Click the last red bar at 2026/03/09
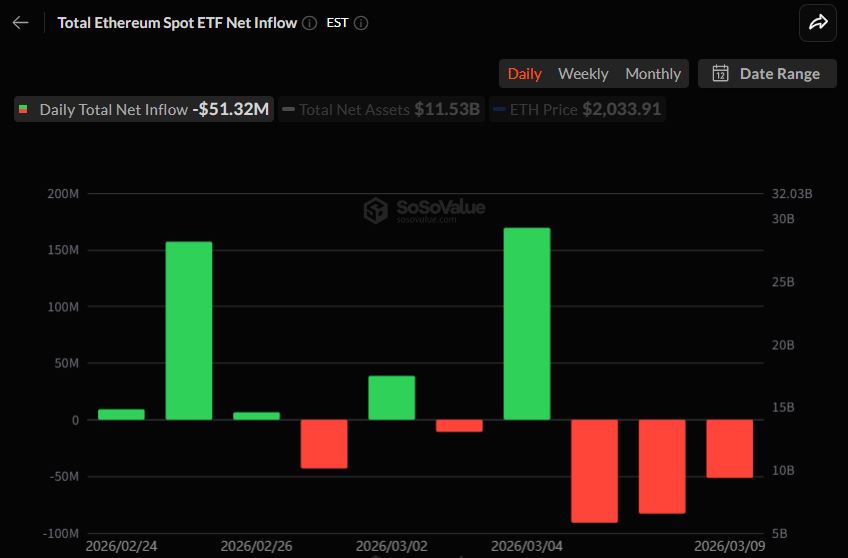Viewport: 848px width, 558px height. (x=729, y=448)
